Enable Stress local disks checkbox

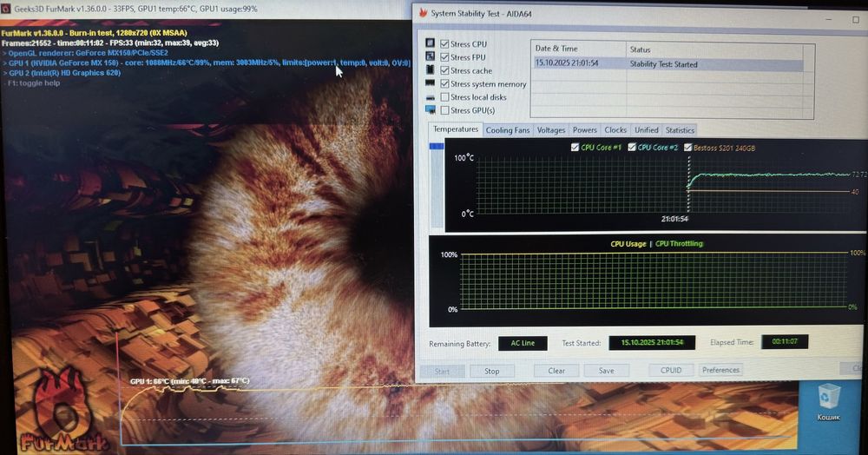click(444, 97)
